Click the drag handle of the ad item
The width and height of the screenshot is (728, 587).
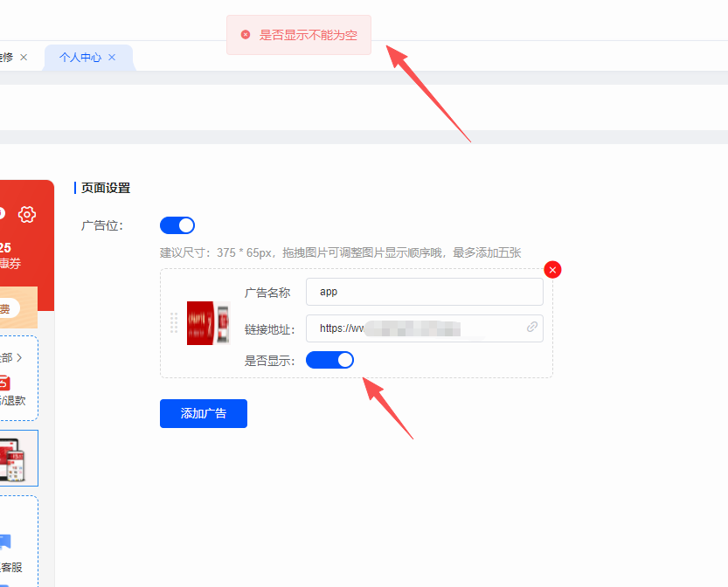[x=174, y=323]
